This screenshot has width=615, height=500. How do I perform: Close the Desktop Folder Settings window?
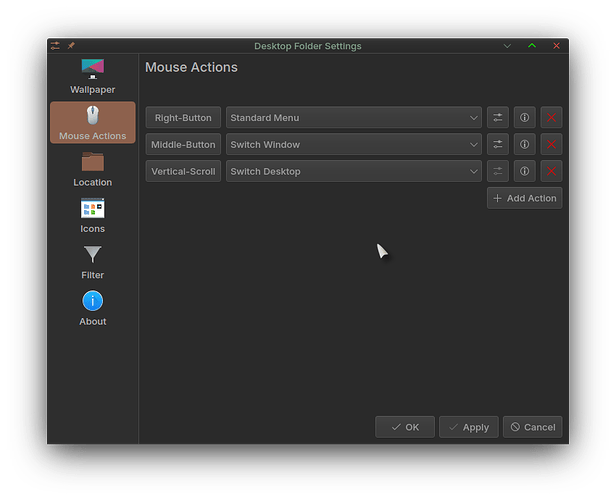pos(556,46)
